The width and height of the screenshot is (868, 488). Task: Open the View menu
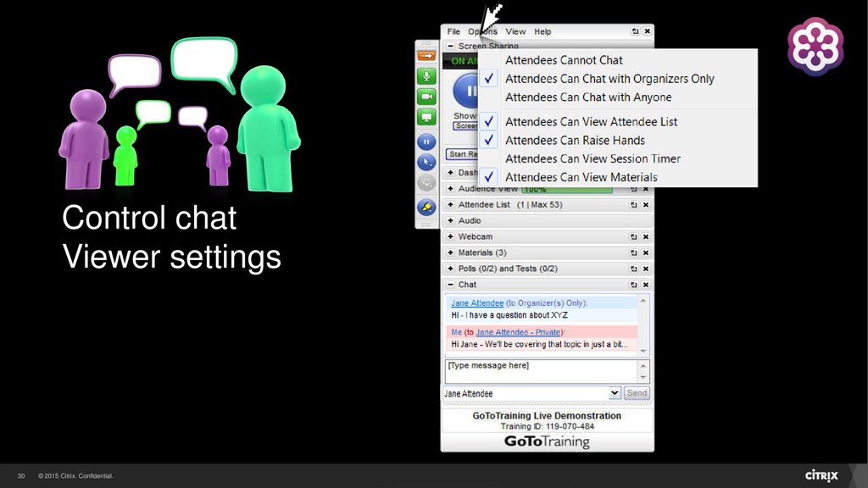click(x=515, y=31)
